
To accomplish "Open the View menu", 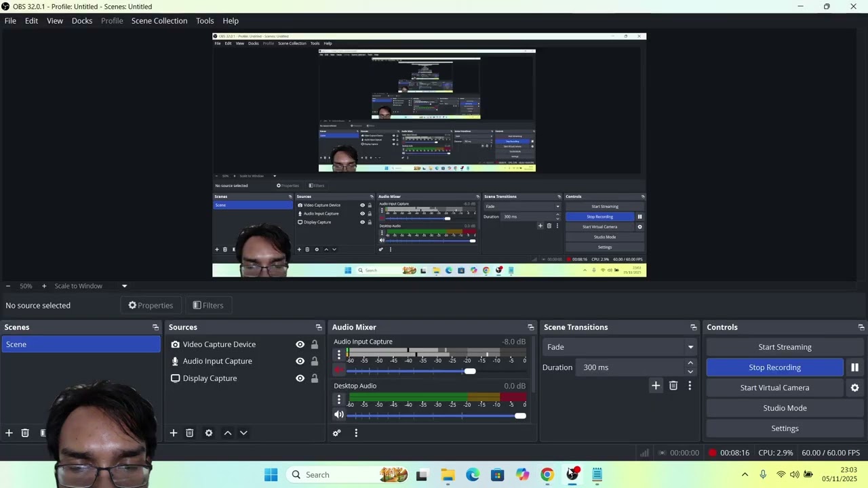I will [55, 21].
